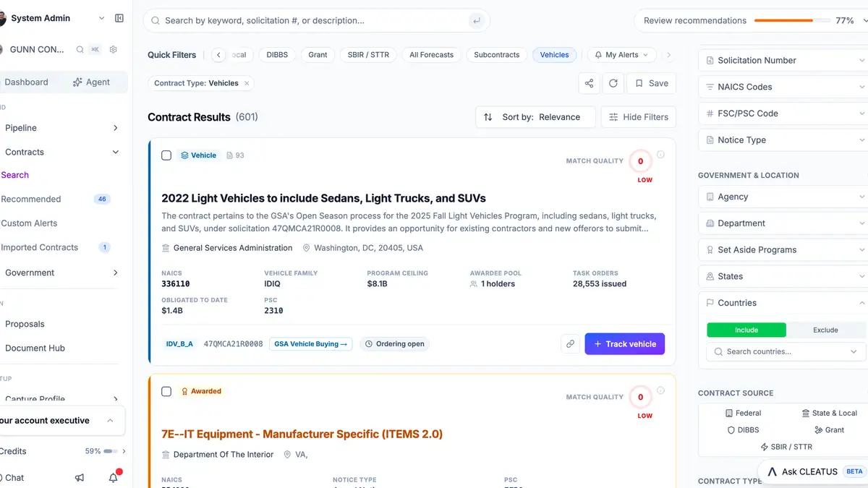Click the Agent sparkle icon tab
Image resolution: width=868 pixels, height=488 pixels.
click(92, 82)
